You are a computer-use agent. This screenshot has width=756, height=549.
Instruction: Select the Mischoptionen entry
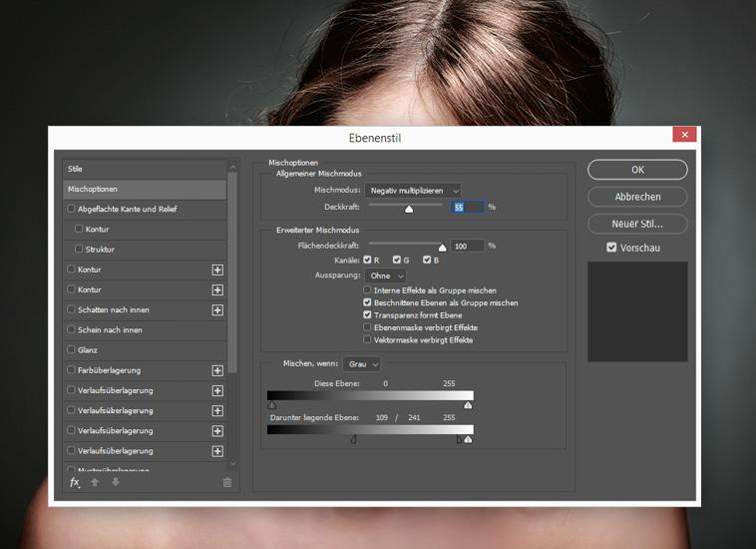click(145, 189)
